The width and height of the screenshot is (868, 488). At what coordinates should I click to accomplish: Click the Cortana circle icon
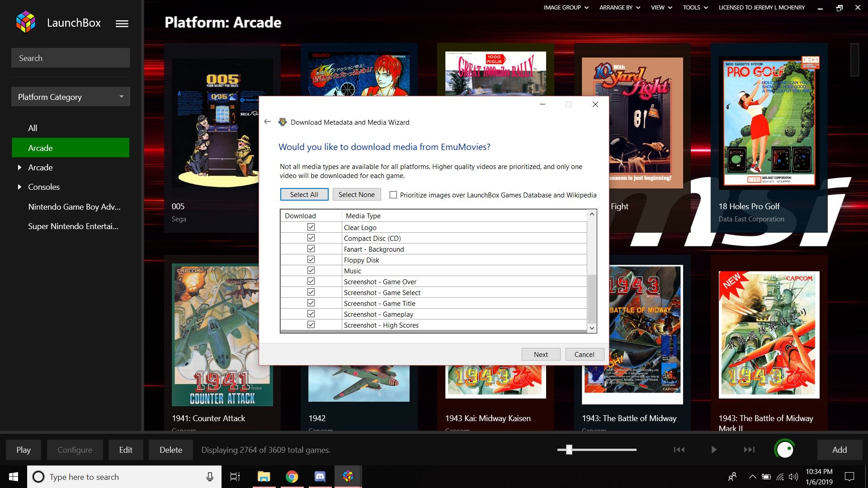38,477
